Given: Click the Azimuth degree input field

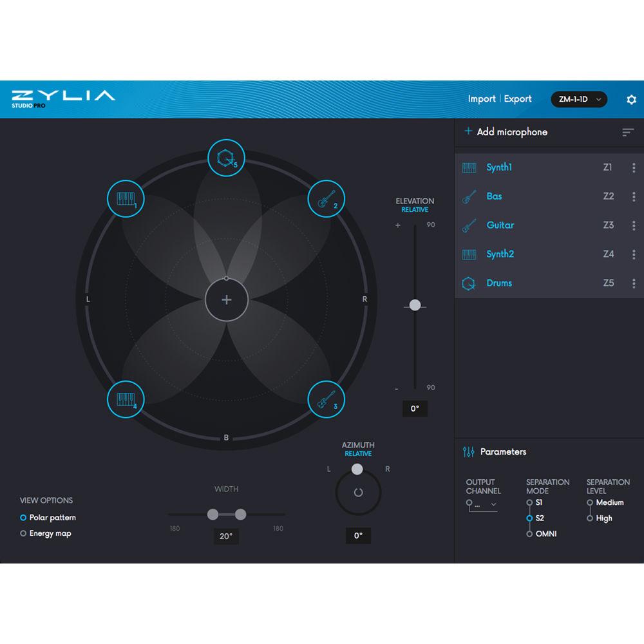Looking at the screenshot, I should pos(358,536).
